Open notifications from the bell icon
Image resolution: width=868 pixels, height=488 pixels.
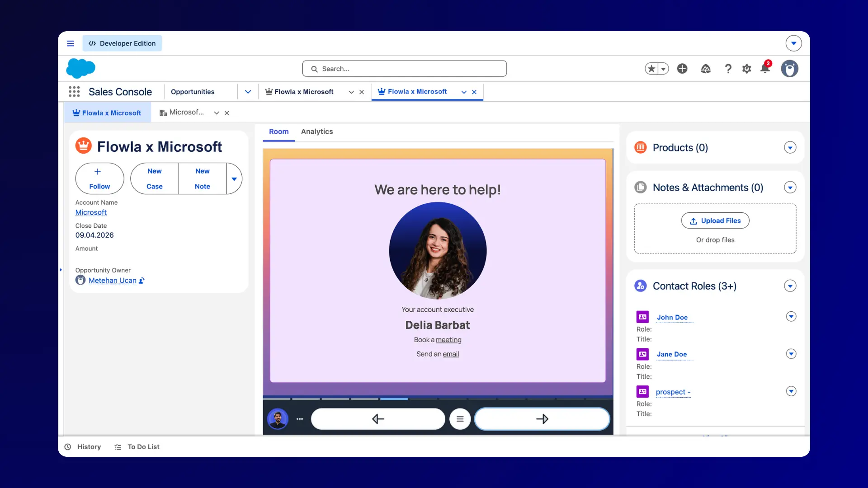(x=765, y=69)
